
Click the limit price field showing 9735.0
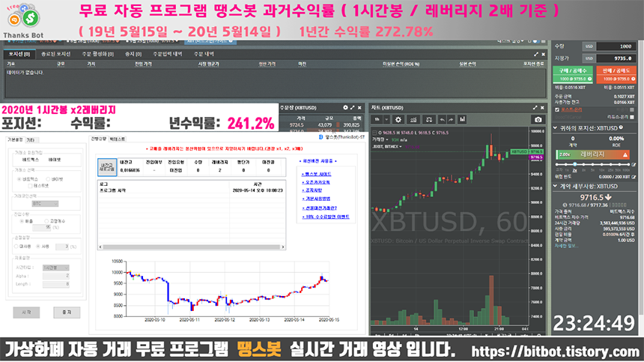616,58
